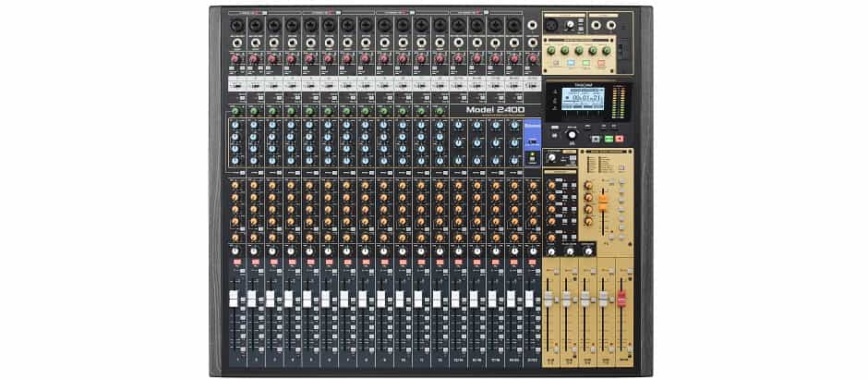Toggle the red mute button on channel 12
The image size is (868, 380).
coord(439,264)
